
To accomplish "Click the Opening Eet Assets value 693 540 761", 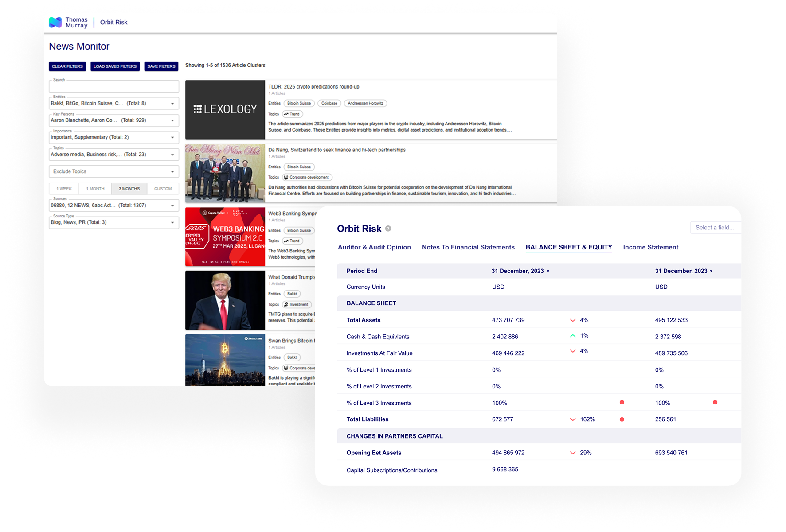I will tap(671, 453).
